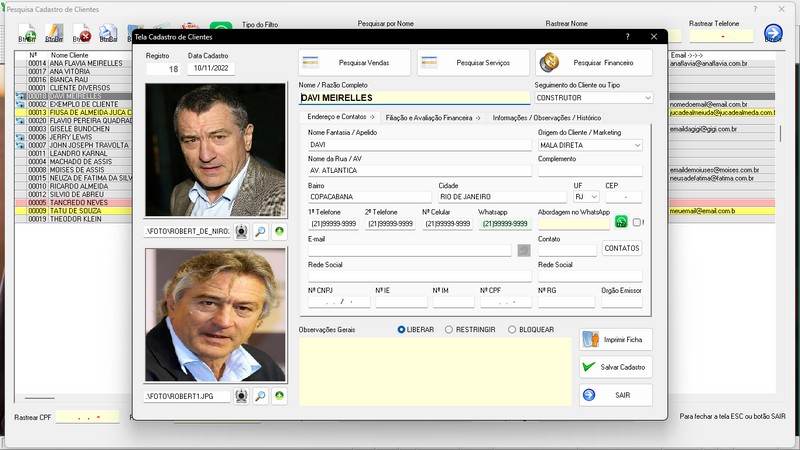Click Pesquisar Serviços button
The image size is (800, 450).
point(472,63)
